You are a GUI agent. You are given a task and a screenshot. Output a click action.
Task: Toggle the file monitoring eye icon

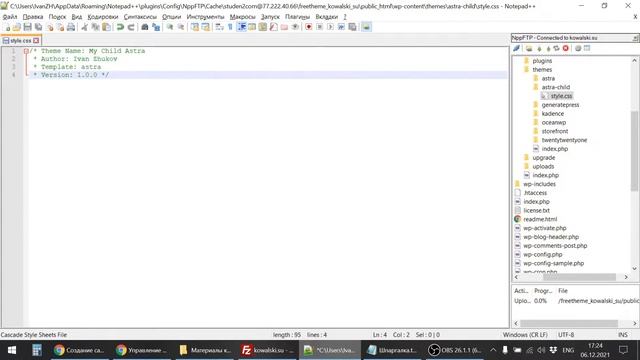[295, 27]
